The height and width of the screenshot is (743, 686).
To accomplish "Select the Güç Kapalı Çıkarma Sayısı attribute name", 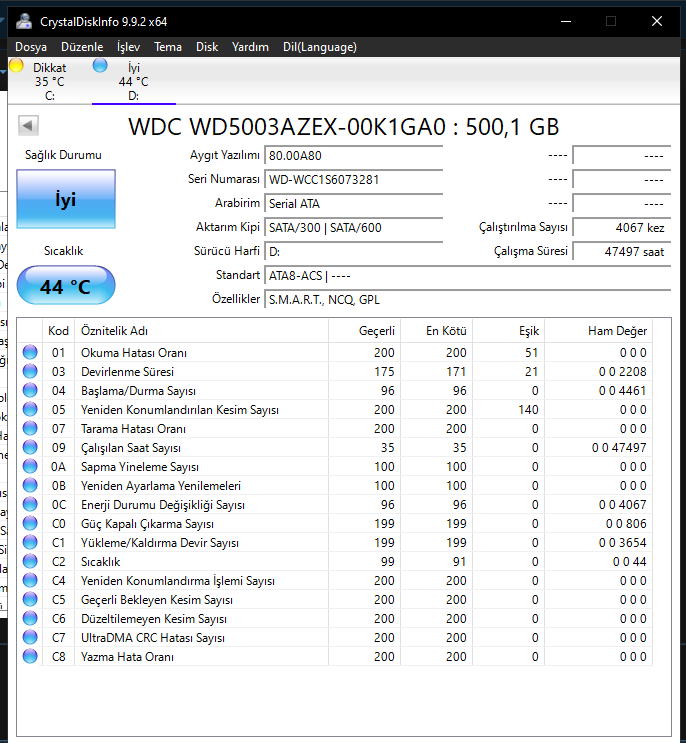I will pyautogui.click(x=147, y=524).
